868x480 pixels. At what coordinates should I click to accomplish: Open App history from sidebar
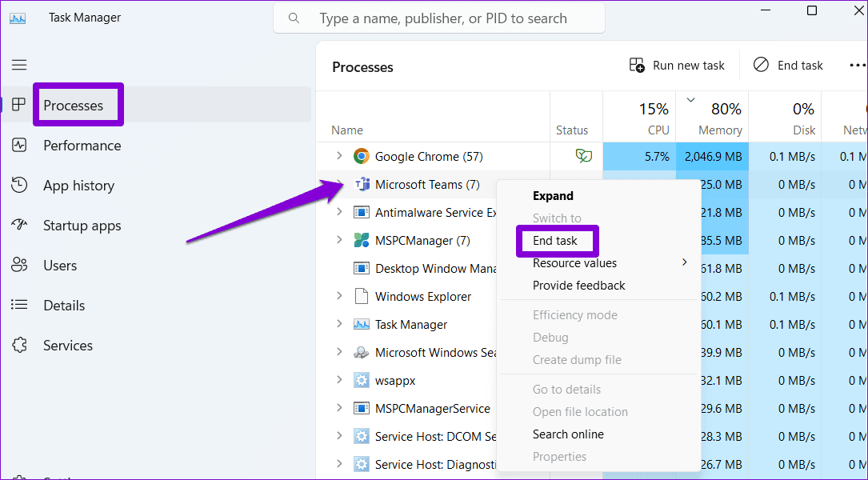coord(78,186)
